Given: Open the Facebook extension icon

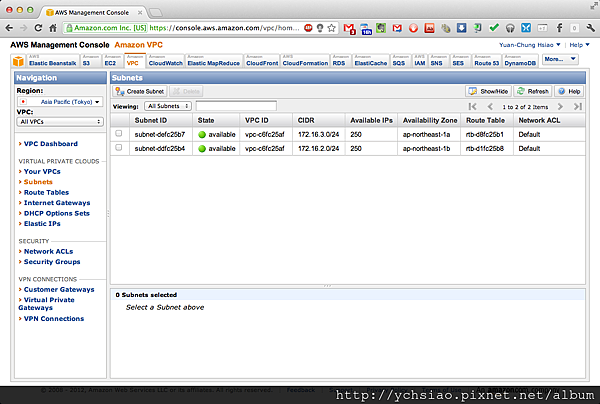Looking at the screenshot, I should 559,28.
